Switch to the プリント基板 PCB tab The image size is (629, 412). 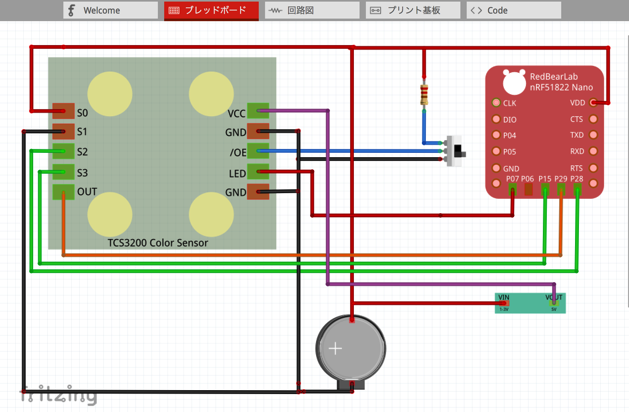pos(413,10)
